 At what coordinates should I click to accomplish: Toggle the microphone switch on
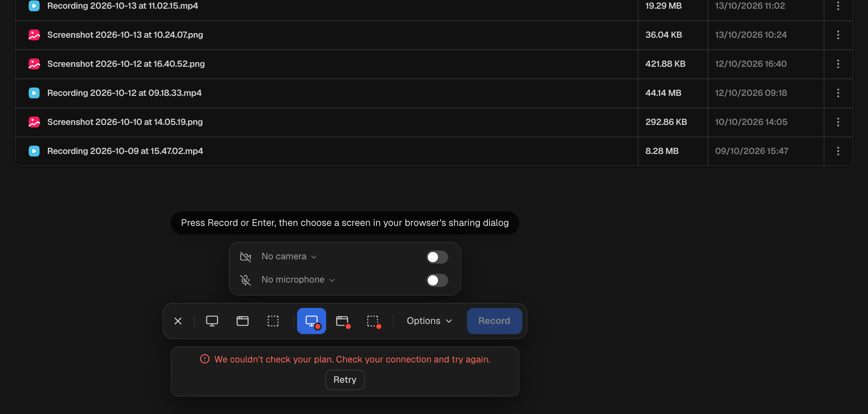[437, 280]
